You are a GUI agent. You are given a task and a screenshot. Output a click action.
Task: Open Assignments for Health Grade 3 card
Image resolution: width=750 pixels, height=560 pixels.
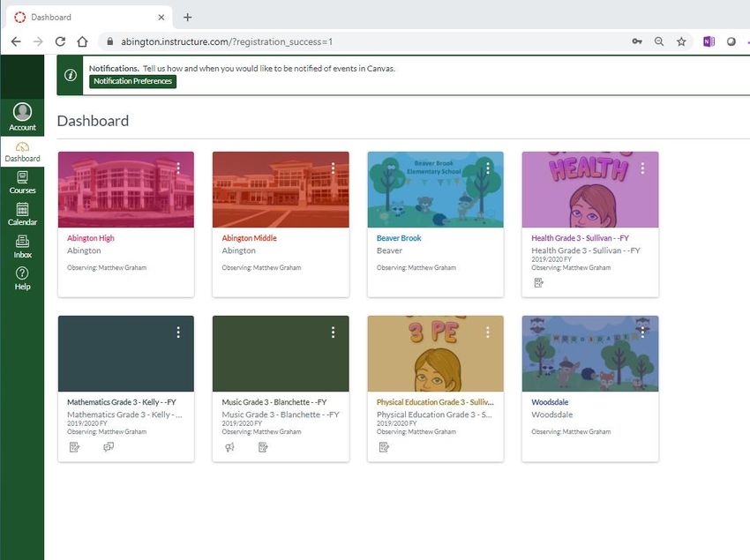pyautogui.click(x=538, y=283)
